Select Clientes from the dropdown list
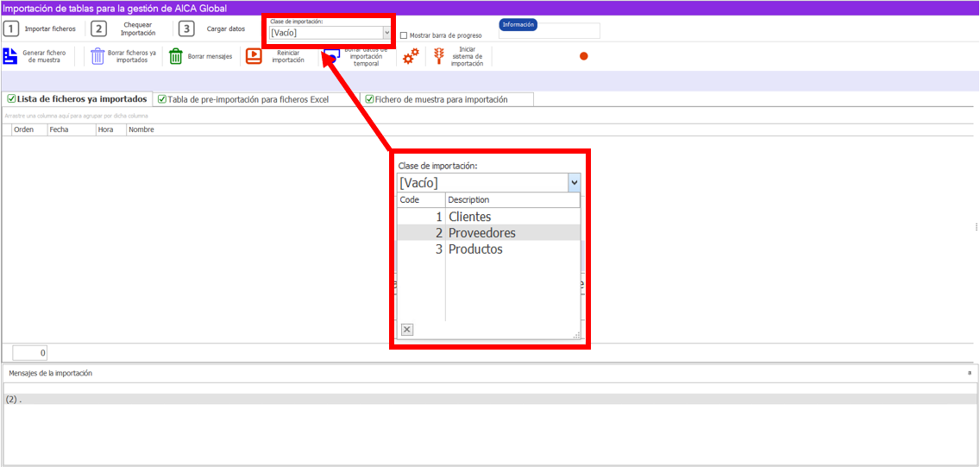This screenshot has height=467, width=980. (469, 217)
